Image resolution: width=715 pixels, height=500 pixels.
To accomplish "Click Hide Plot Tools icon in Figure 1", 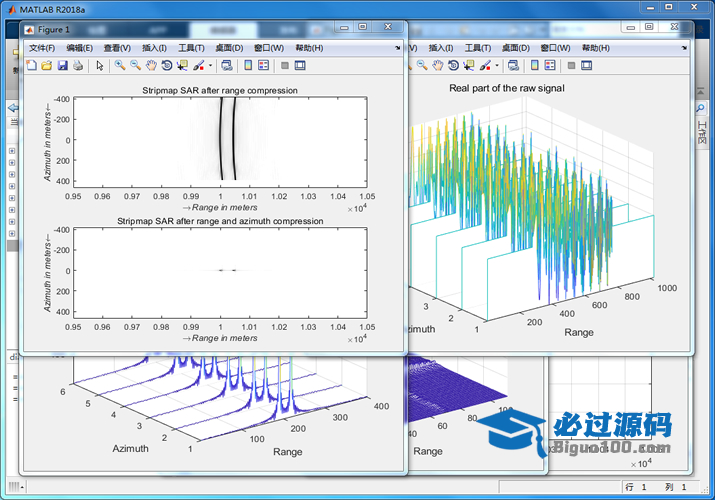I will click(285, 66).
